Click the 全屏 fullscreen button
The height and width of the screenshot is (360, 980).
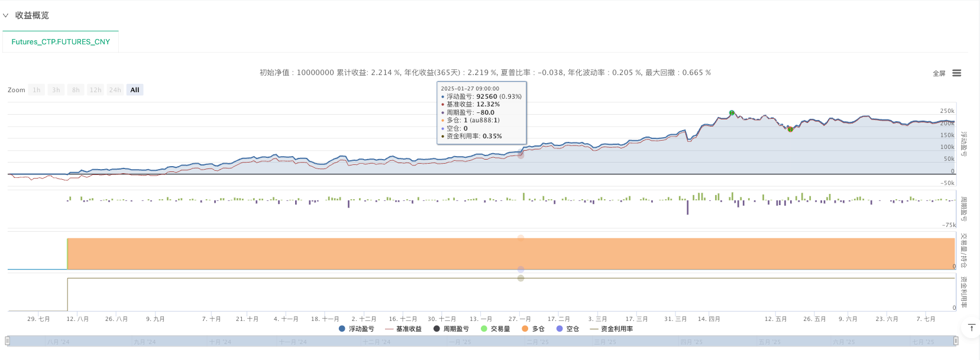click(939, 73)
